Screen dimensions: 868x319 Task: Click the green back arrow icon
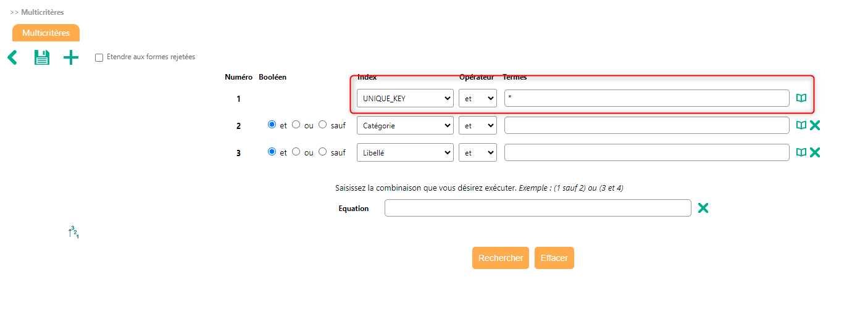point(12,58)
